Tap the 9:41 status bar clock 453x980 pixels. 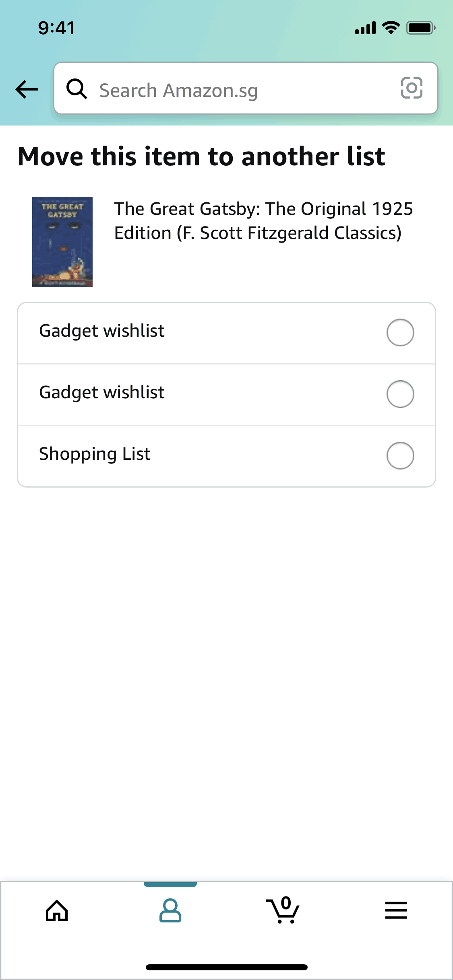(56, 28)
